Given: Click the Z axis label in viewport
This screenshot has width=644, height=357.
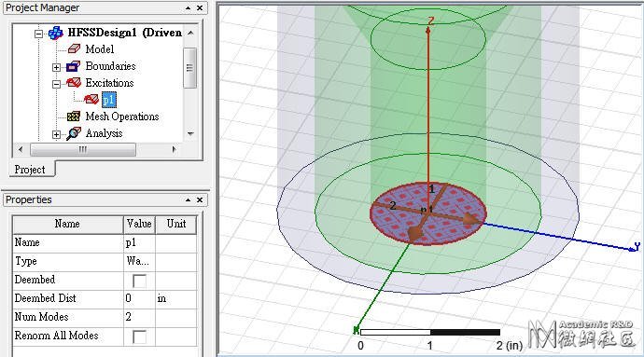Looking at the screenshot, I should click(431, 21).
